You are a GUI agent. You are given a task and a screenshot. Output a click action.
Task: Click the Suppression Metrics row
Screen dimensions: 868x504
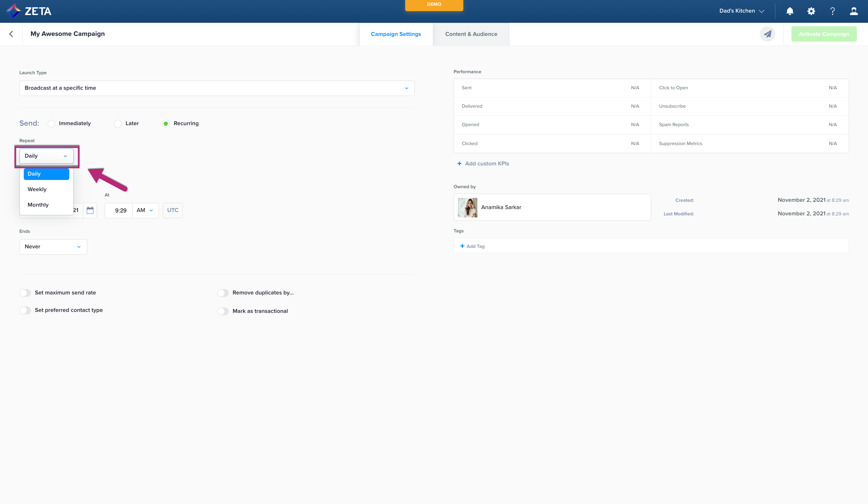point(750,143)
